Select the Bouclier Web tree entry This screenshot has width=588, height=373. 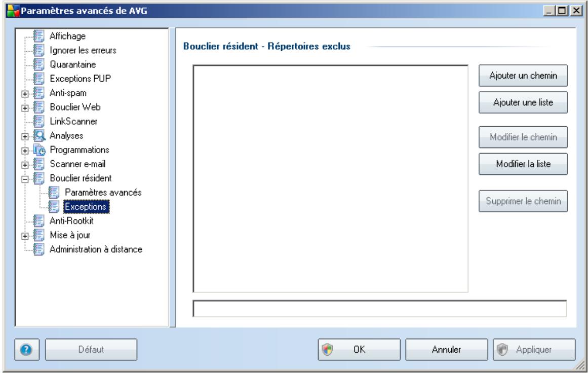[x=75, y=107]
